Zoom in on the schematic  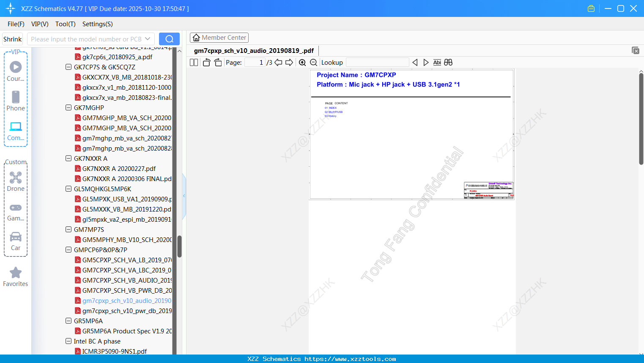[x=302, y=63]
